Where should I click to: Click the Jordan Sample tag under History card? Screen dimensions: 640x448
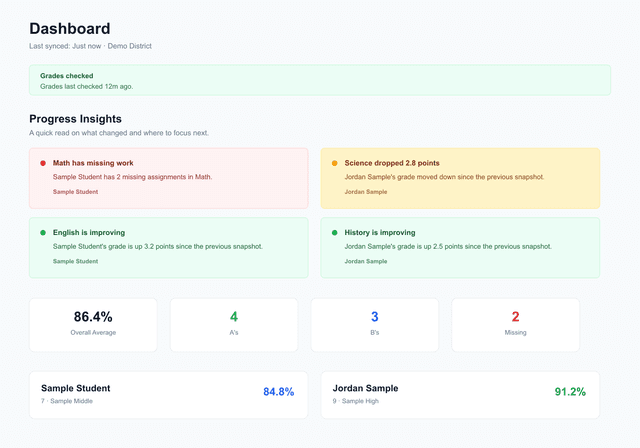(x=366, y=261)
